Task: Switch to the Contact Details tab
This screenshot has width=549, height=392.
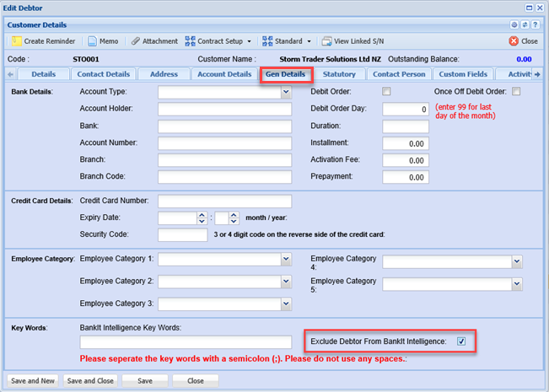Action: 104,74
